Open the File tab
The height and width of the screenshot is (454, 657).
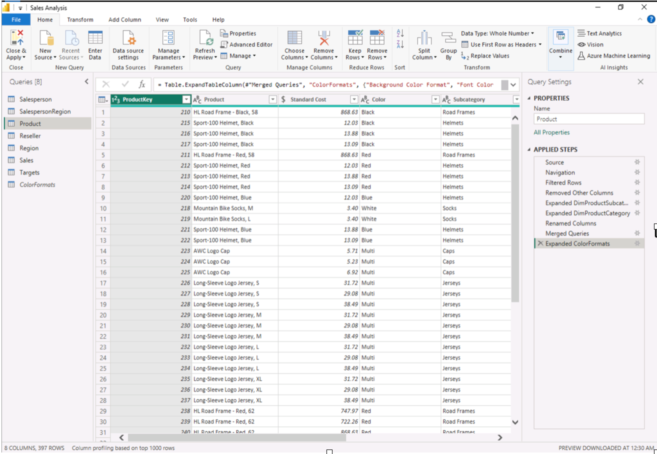tap(16, 20)
